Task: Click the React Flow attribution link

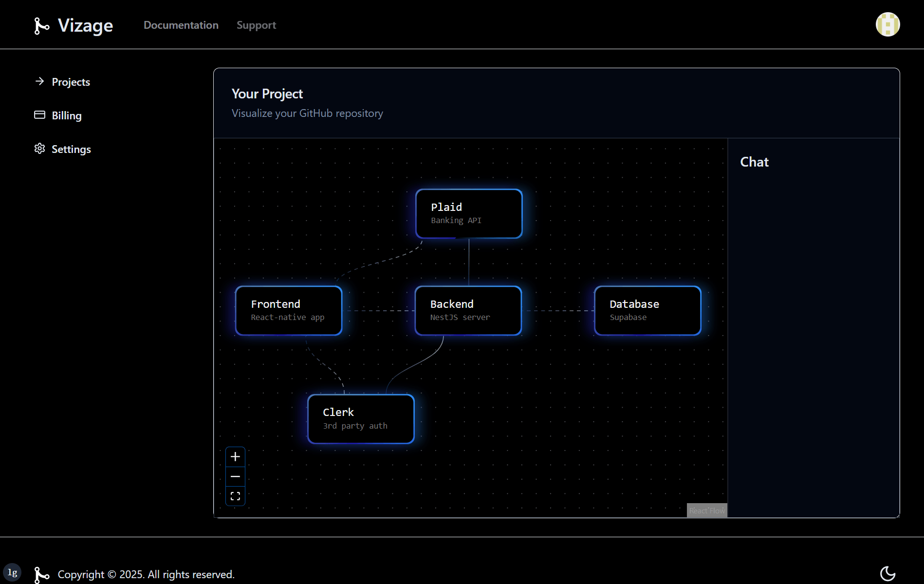Action: point(707,510)
